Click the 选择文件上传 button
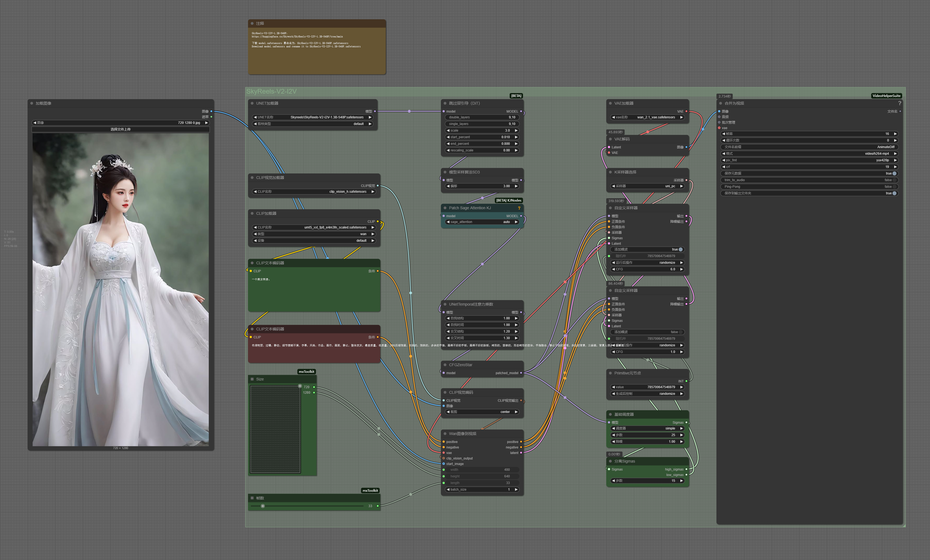This screenshot has width=930, height=560. [120, 129]
